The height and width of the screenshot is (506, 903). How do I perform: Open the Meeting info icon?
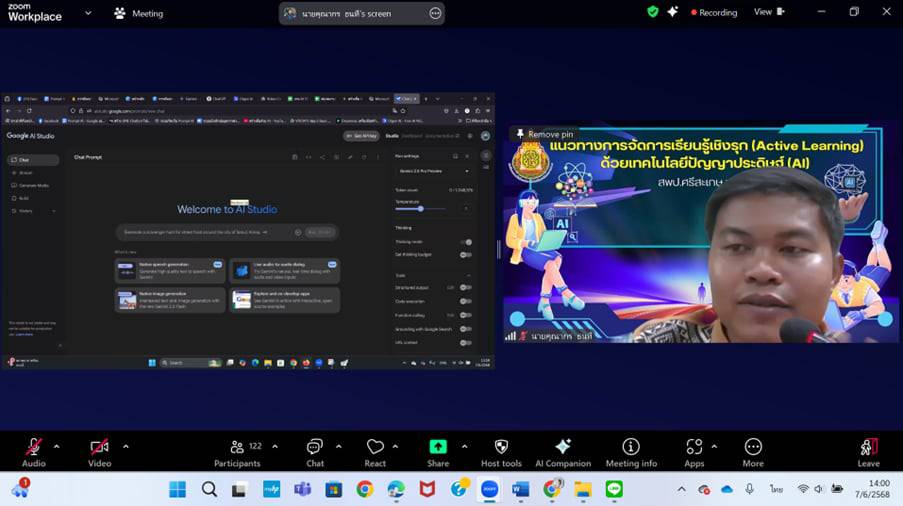(x=631, y=447)
